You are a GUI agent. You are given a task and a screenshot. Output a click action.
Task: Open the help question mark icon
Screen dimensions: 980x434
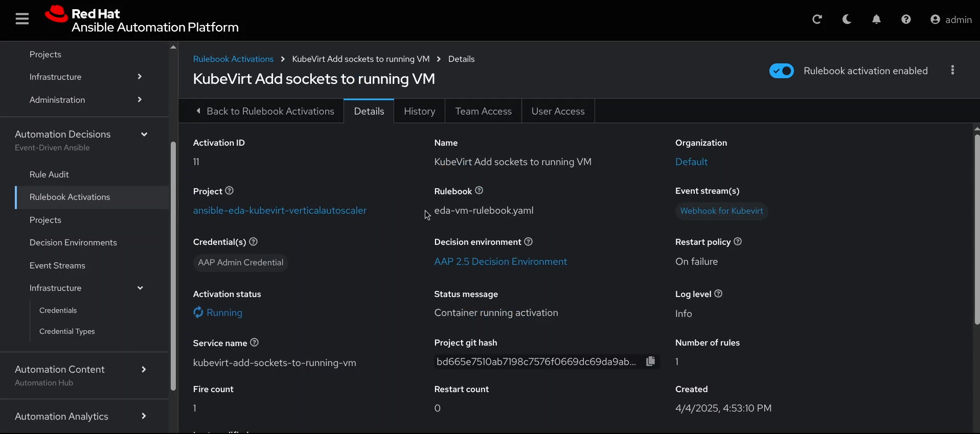click(x=906, y=19)
